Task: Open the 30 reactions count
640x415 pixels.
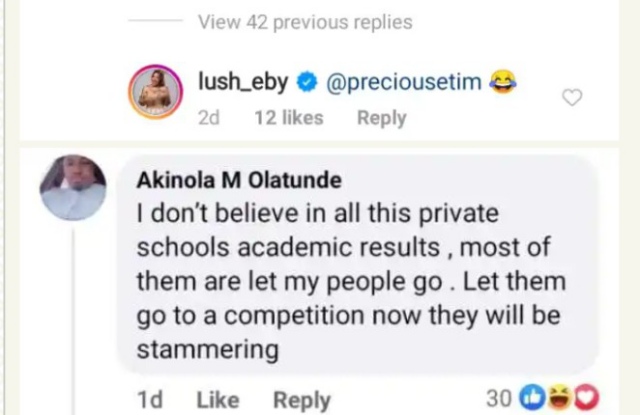Action: pos(499,399)
